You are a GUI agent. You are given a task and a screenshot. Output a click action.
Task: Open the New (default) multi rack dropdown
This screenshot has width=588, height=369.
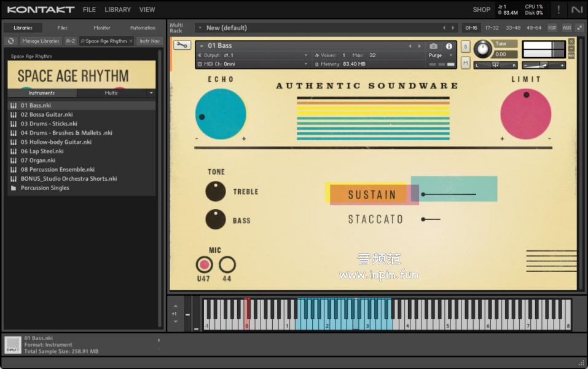tap(200, 28)
